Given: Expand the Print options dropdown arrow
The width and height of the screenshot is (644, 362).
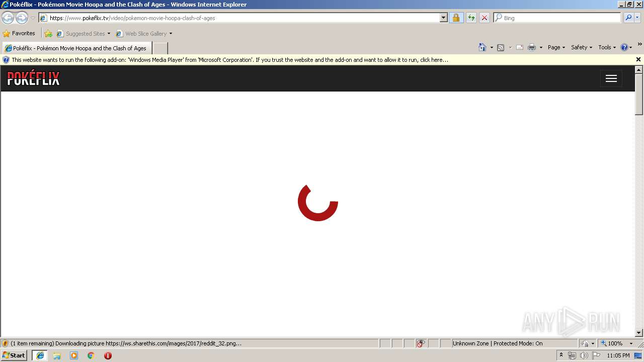Looking at the screenshot, I should coord(541,47).
